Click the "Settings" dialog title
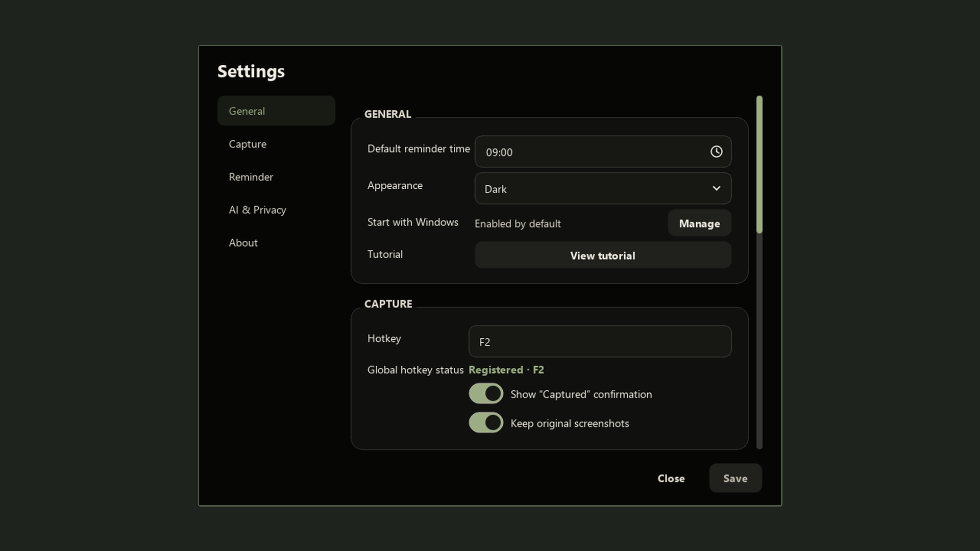The height and width of the screenshot is (551, 980). pos(251,71)
